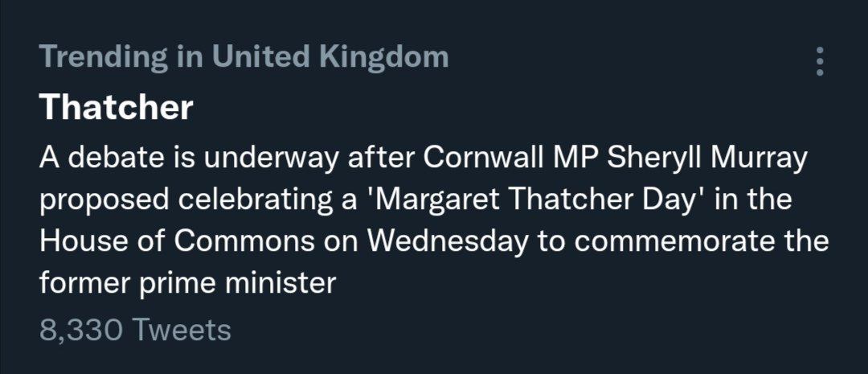Click the words 'United Kingdom' in the header

click(330, 57)
